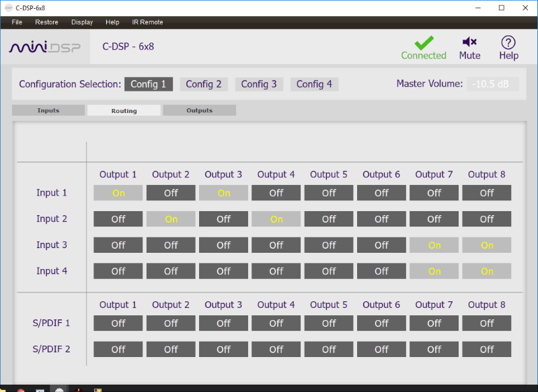
Task: Disable Input 2 to Output 2 routing
Action: [x=171, y=219]
